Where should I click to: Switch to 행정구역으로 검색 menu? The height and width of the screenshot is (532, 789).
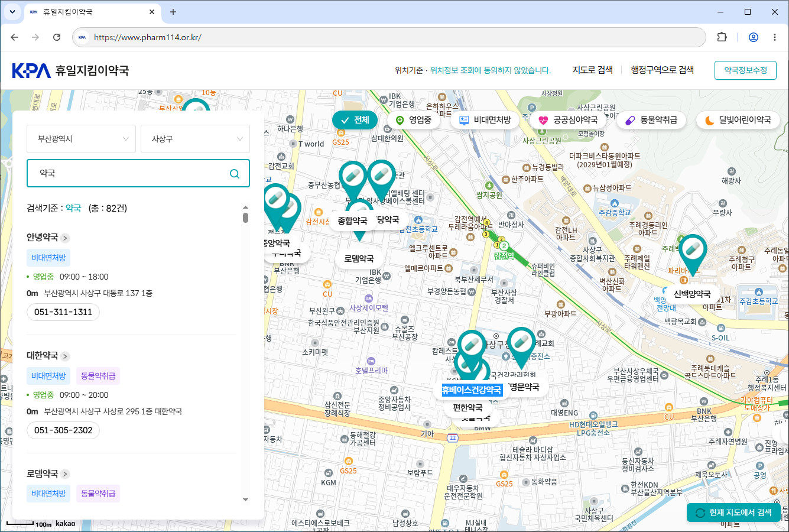click(x=662, y=70)
